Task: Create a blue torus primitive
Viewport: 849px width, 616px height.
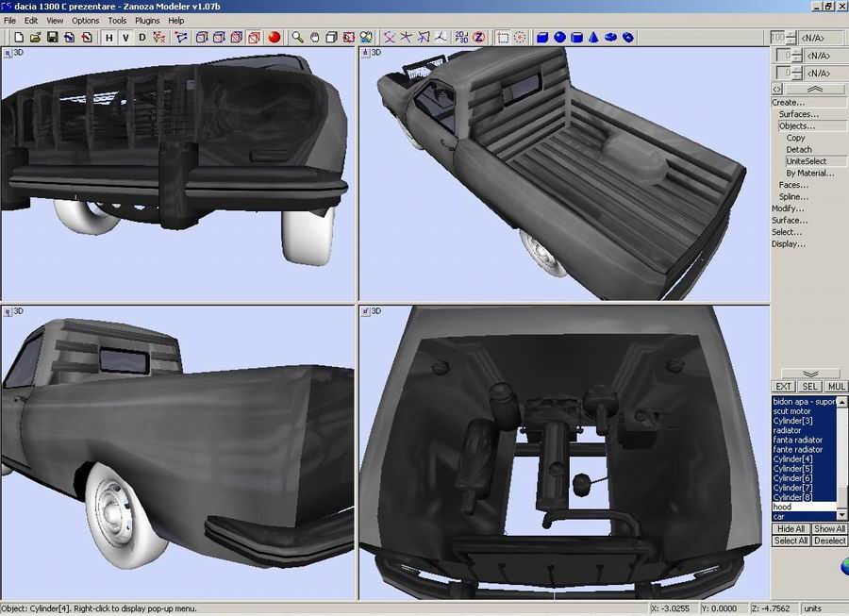Action: (x=610, y=38)
